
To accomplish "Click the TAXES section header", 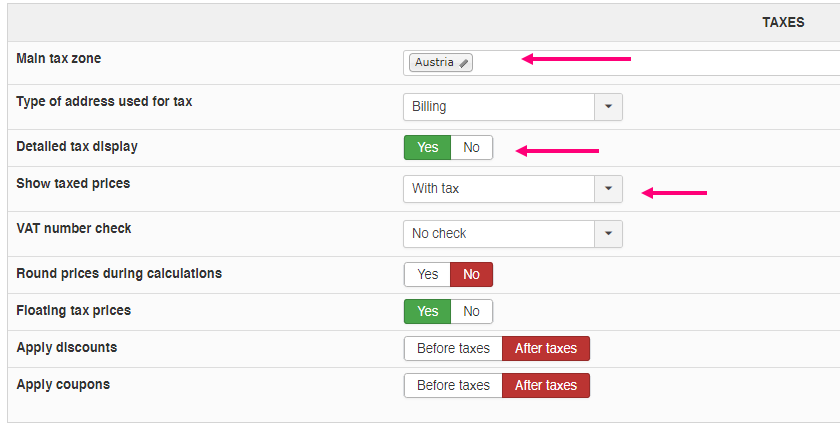I will point(783,22).
